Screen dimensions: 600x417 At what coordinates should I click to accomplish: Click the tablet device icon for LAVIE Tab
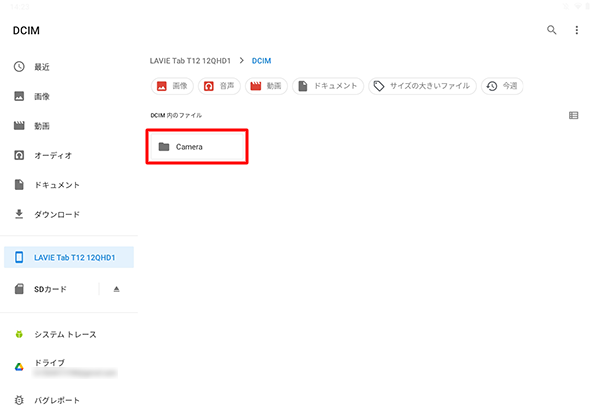tap(19, 257)
